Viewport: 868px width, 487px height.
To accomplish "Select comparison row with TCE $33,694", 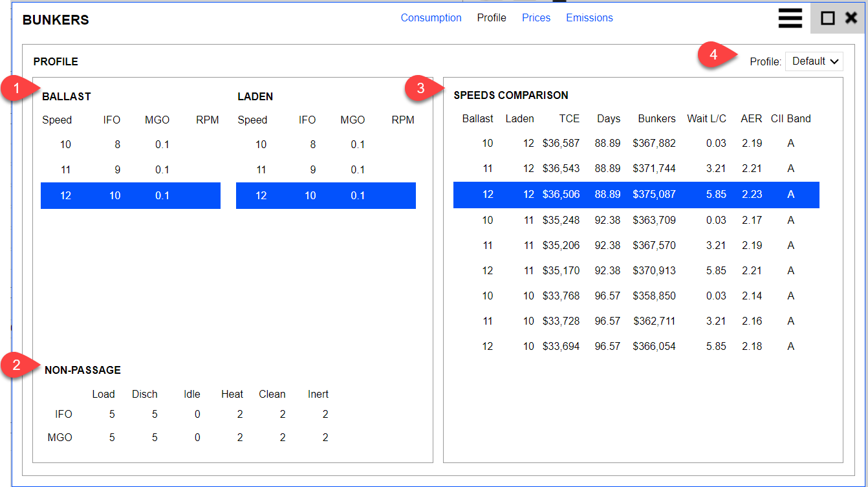I will [x=636, y=347].
